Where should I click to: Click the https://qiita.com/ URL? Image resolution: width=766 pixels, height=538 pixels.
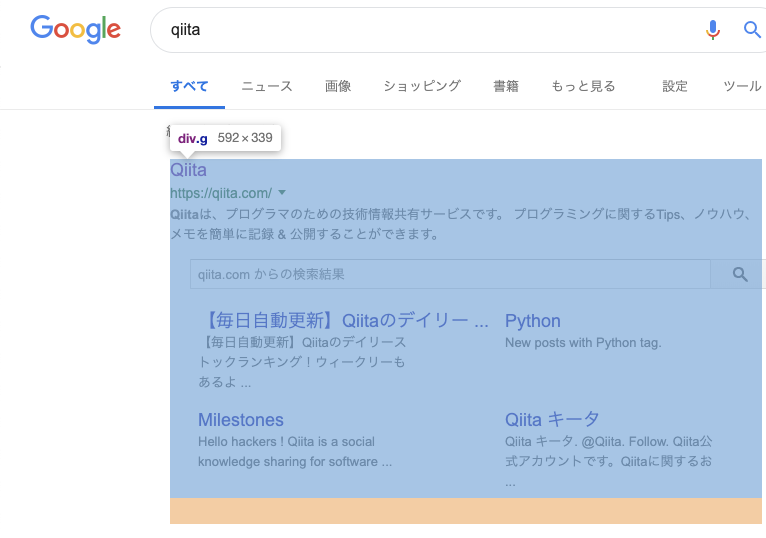(x=221, y=193)
